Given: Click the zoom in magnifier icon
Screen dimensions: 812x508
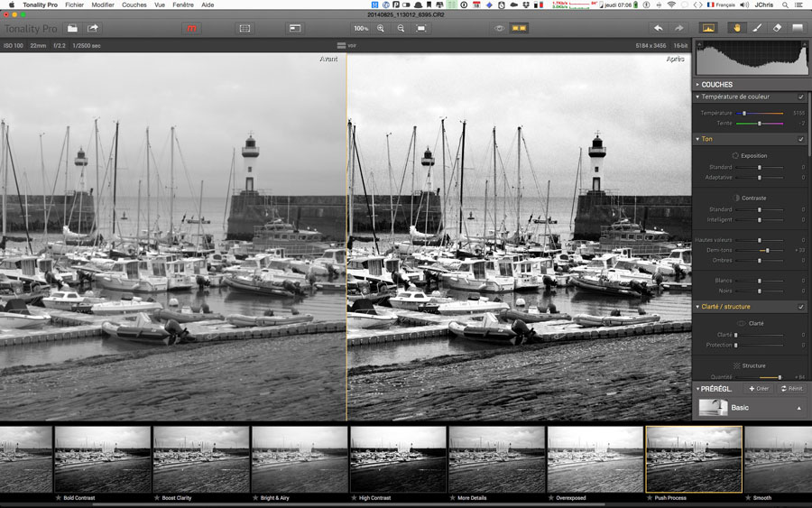Looking at the screenshot, I should 381,28.
